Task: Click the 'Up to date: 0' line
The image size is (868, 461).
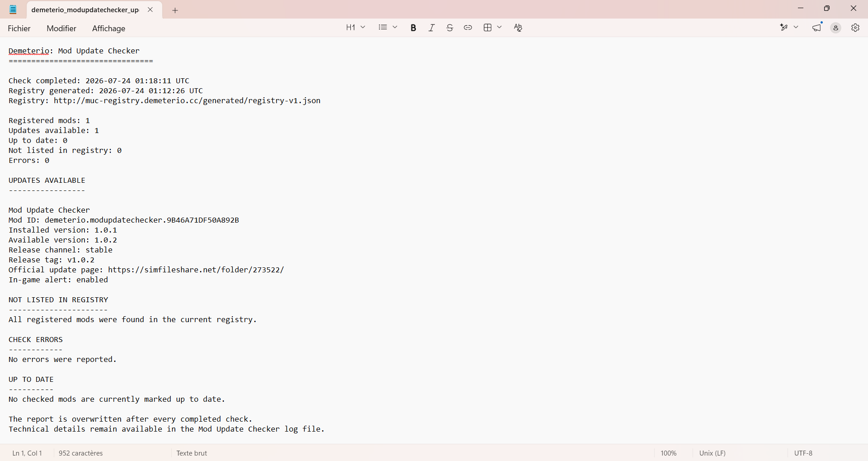Action: 38,141
